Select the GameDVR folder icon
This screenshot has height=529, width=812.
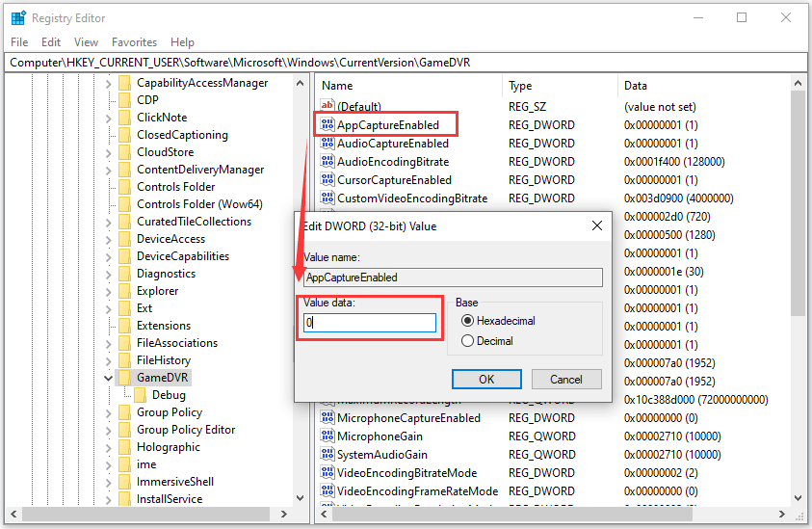click(124, 378)
